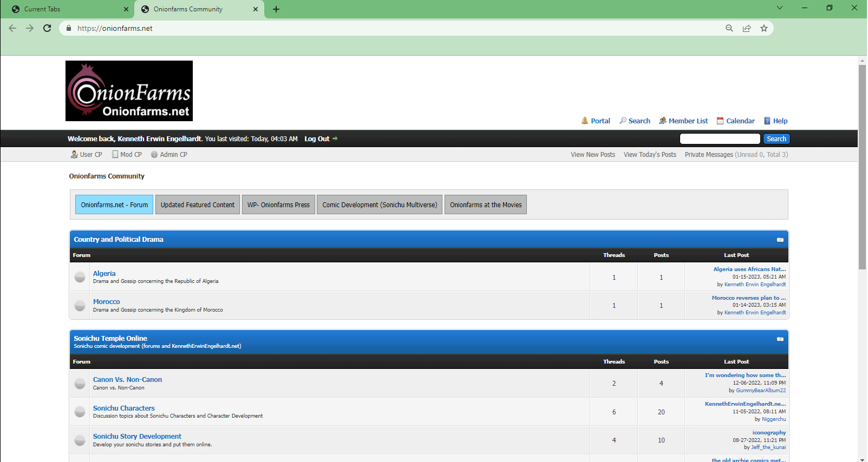Click the address bar URL
The height and width of the screenshot is (462, 868).
[115, 28]
